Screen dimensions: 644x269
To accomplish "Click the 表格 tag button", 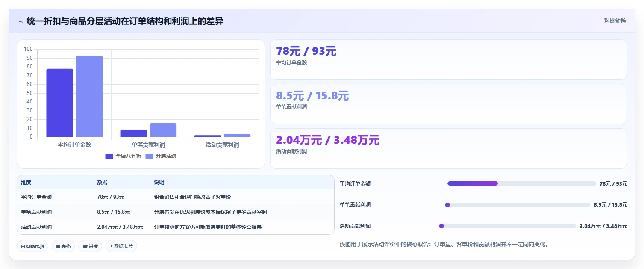I will pos(63,246).
